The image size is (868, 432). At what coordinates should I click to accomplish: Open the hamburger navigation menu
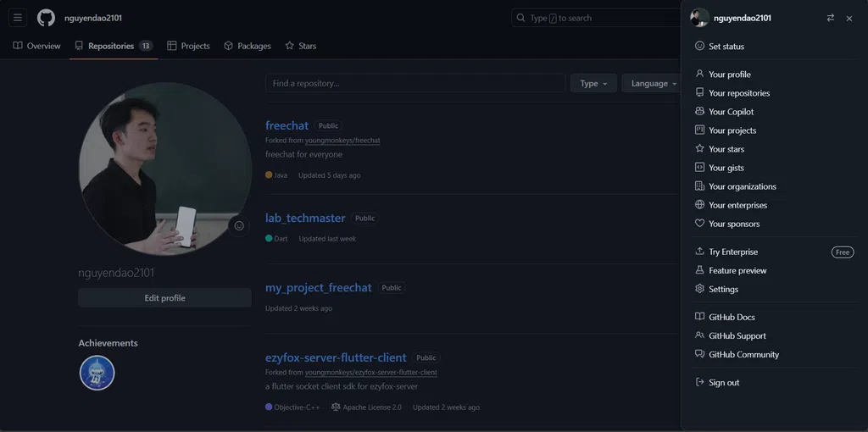(18, 18)
